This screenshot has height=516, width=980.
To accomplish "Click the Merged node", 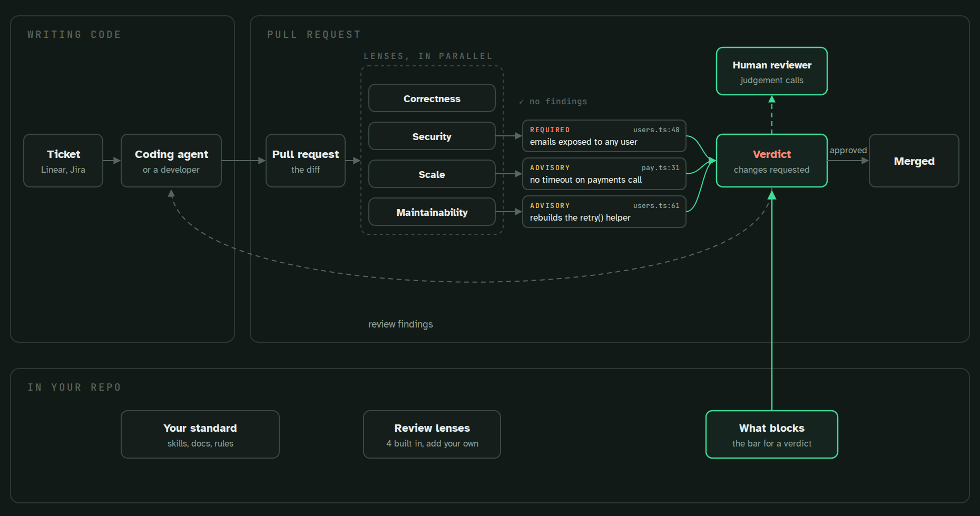I will [x=914, y=161].
